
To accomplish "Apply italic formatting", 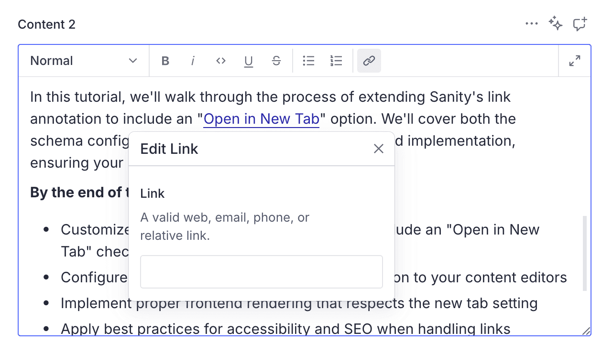I will (193, 61).
